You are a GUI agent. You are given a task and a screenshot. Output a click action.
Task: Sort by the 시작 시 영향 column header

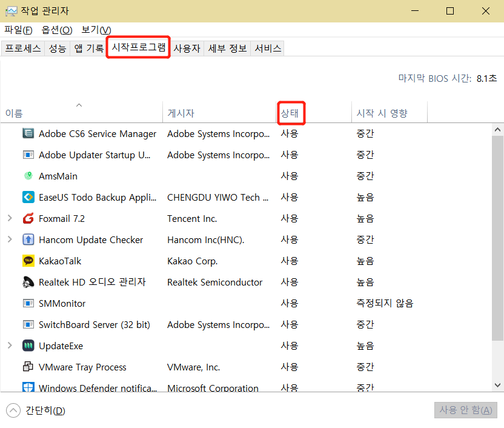pos(382,113)
